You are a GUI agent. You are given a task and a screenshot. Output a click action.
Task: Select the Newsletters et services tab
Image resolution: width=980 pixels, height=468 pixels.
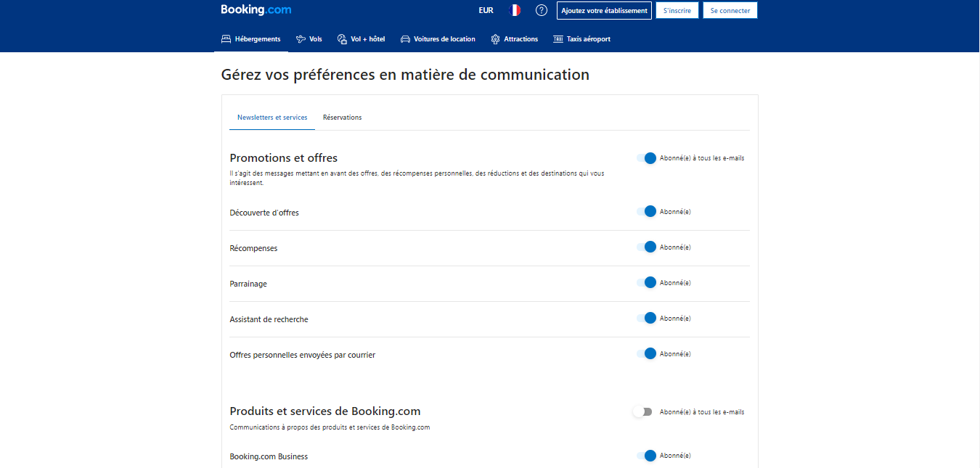272,118
